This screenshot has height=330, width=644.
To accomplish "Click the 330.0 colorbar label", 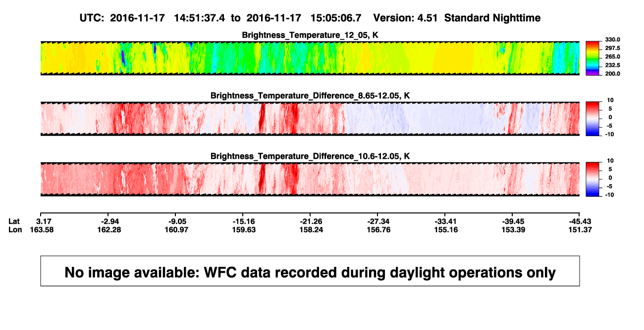I will (x=613, y=40).
